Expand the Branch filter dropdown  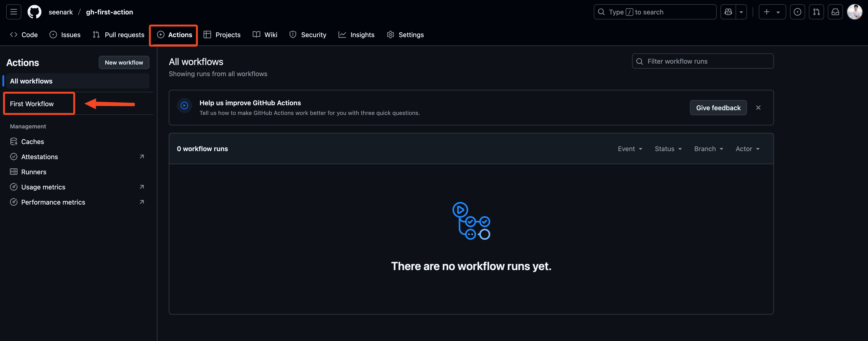(x=708, y=149)
